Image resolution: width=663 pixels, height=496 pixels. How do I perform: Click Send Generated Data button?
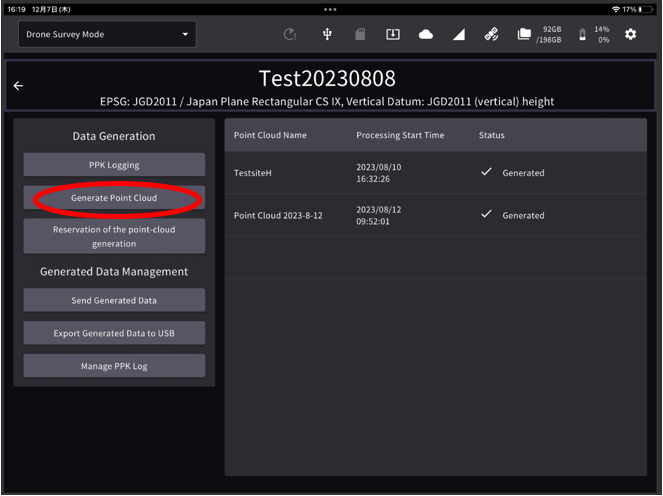[114, 300]
